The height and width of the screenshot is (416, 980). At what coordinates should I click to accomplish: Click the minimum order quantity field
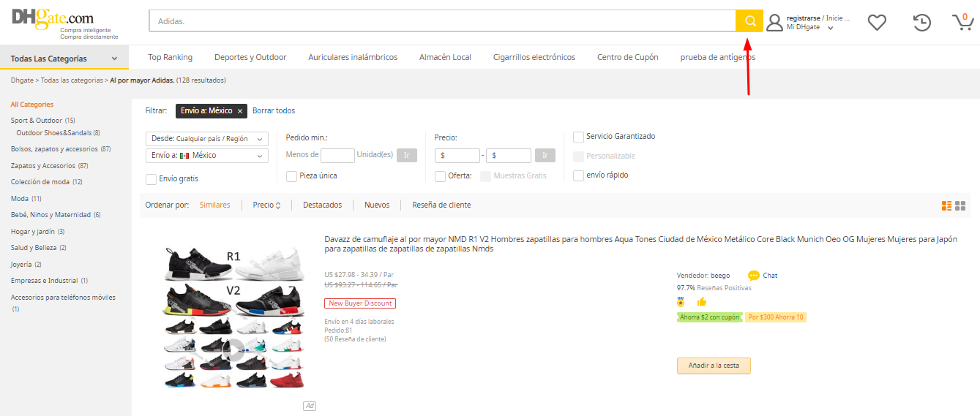click(338, 155)
